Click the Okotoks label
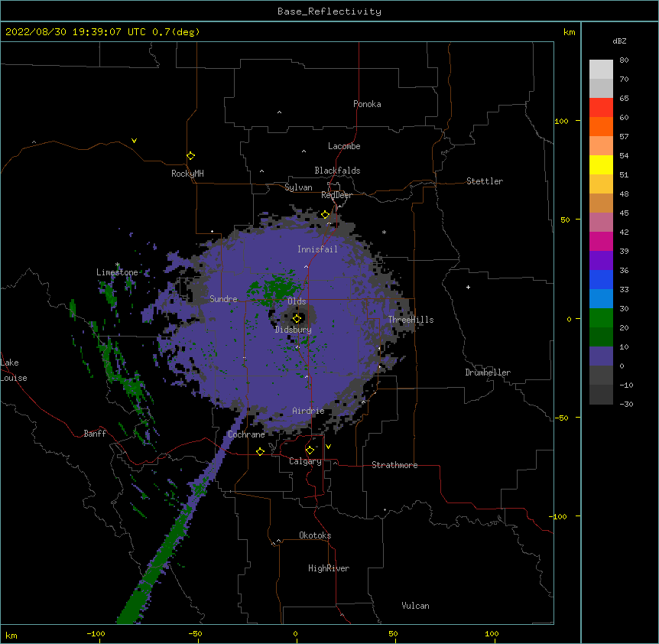Image resolution: width=659 pixels, height=644 pixels. tap(315, 535)
